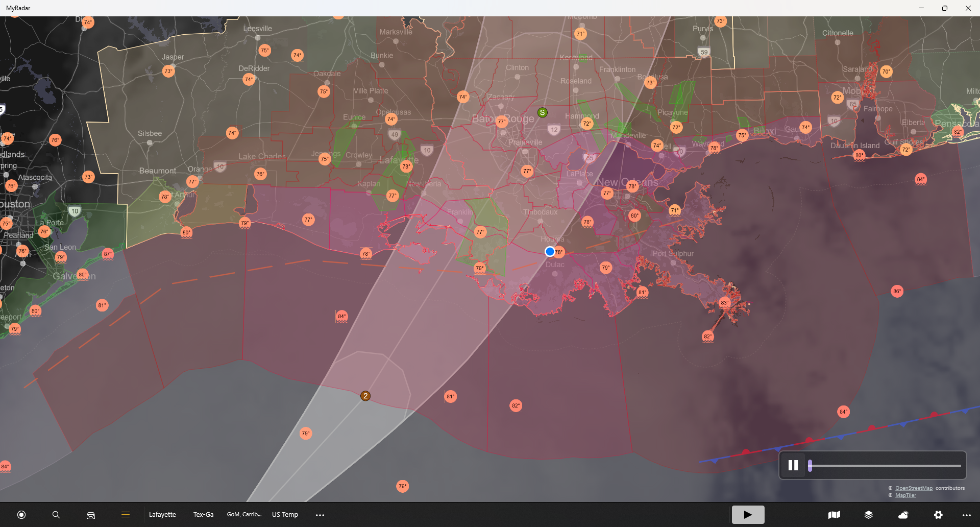The height and width of the screenshot is (527, 980).
Task: Select the 77° marker at Baton Rouge
Action: pos(502,122)
